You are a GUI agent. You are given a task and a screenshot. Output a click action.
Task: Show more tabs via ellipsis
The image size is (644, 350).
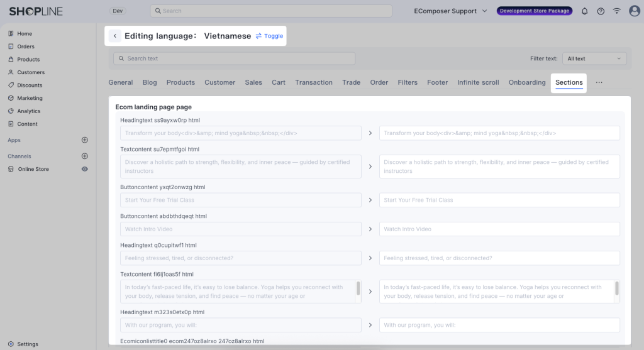point(599,82)
